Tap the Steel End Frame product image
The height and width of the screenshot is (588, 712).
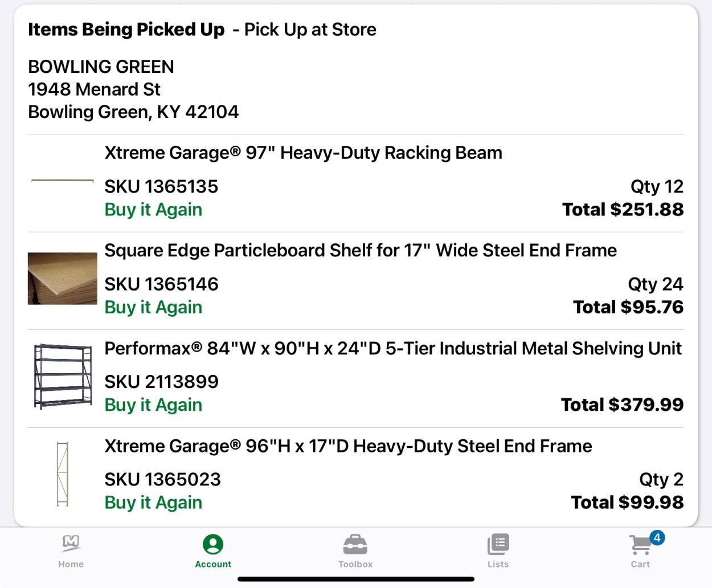click(x=63, y=473)
